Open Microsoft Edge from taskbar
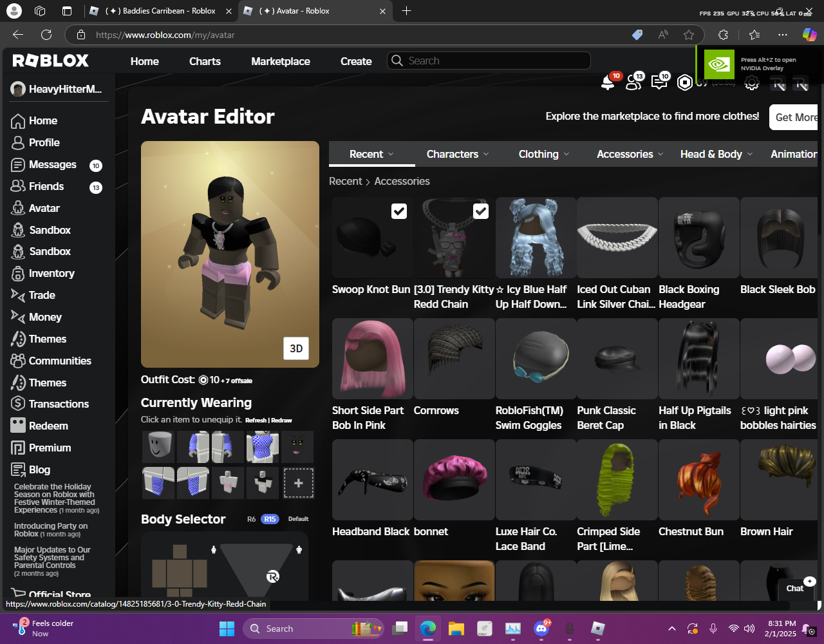This screenshot has width=824, height=644. tap(428, 629)
